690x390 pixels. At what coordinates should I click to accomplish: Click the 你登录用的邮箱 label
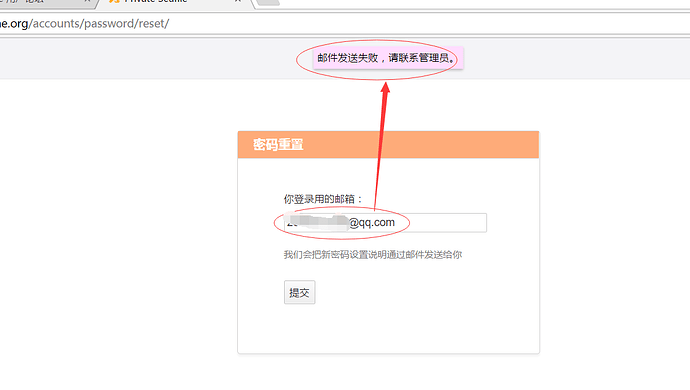(x=323, y=199)
